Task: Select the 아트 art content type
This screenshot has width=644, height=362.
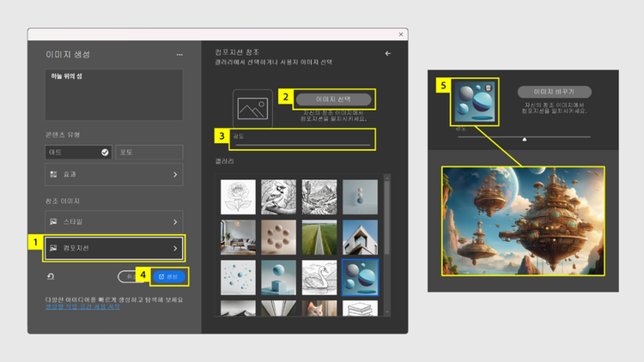Action: click(78, 153)
